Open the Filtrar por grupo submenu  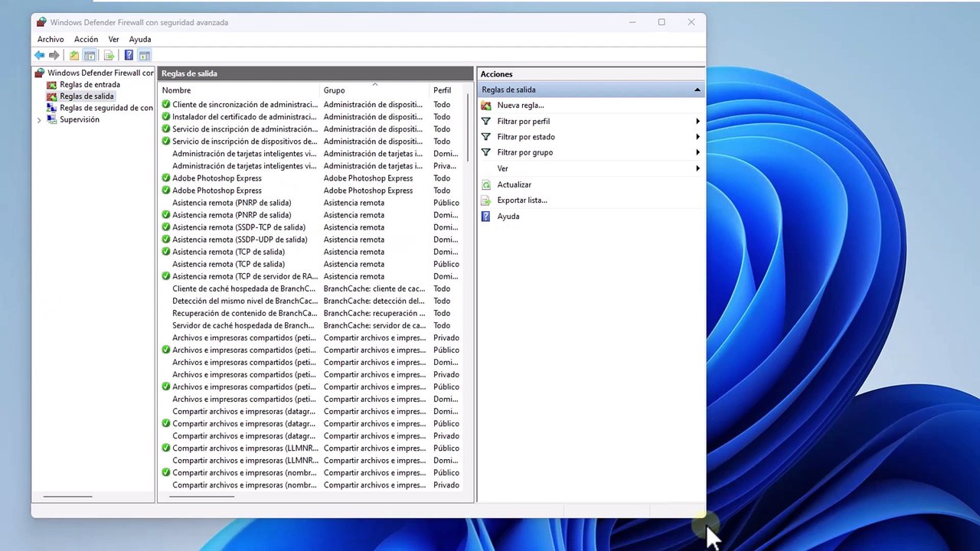(x=590, y=152)
